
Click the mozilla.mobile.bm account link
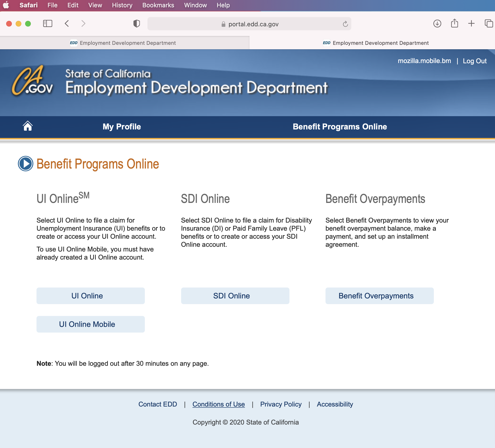[424, 61]
